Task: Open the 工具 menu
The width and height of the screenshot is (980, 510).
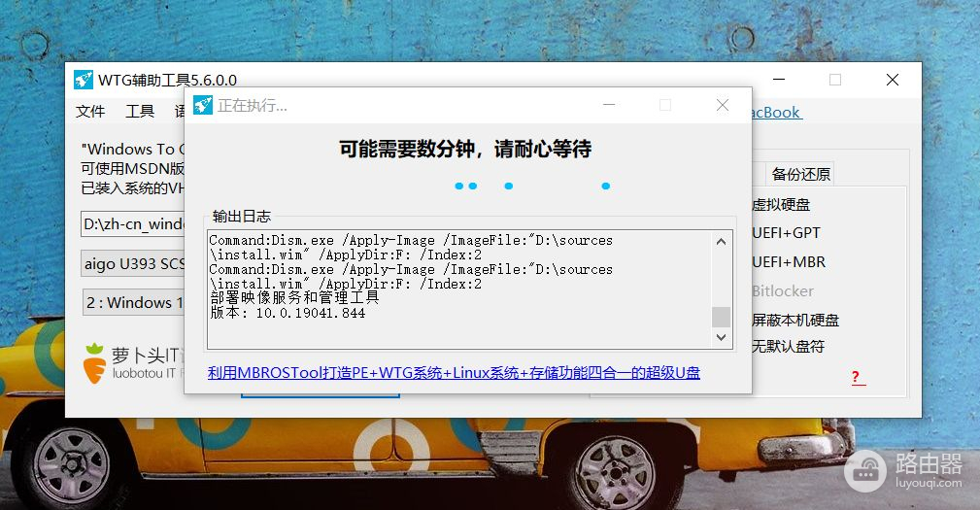Action: [x=140, y=112]
